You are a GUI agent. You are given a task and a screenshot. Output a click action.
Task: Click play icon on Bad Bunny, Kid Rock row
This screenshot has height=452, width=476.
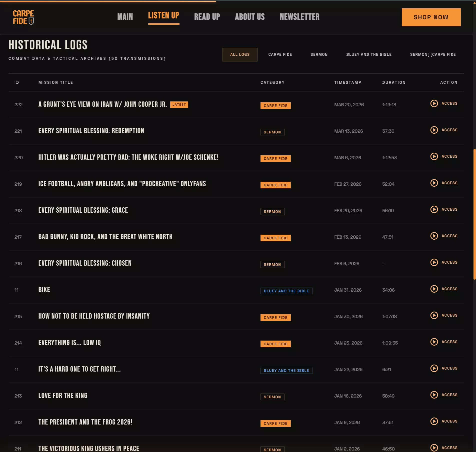[434, 236]
